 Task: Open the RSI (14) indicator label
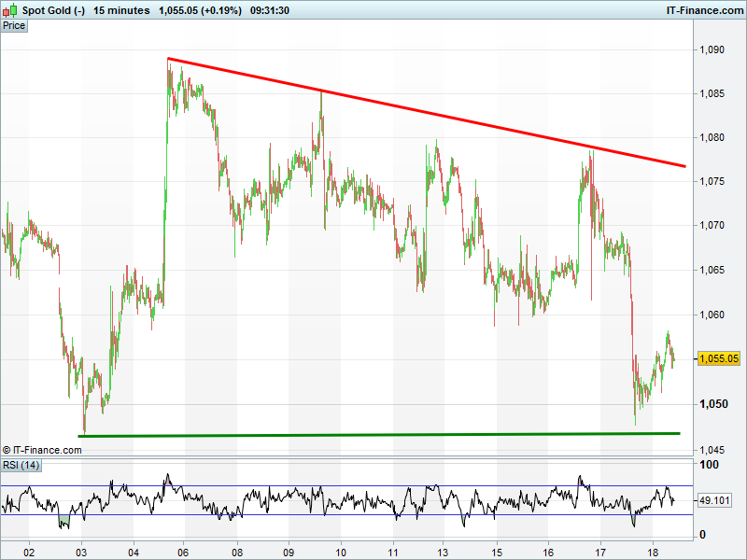pos(21,465)
